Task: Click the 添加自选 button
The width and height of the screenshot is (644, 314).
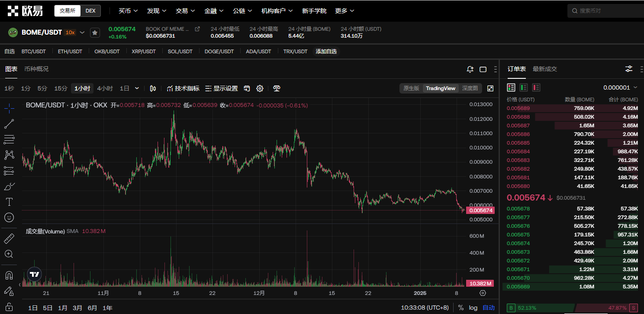Action: [326, 51]
